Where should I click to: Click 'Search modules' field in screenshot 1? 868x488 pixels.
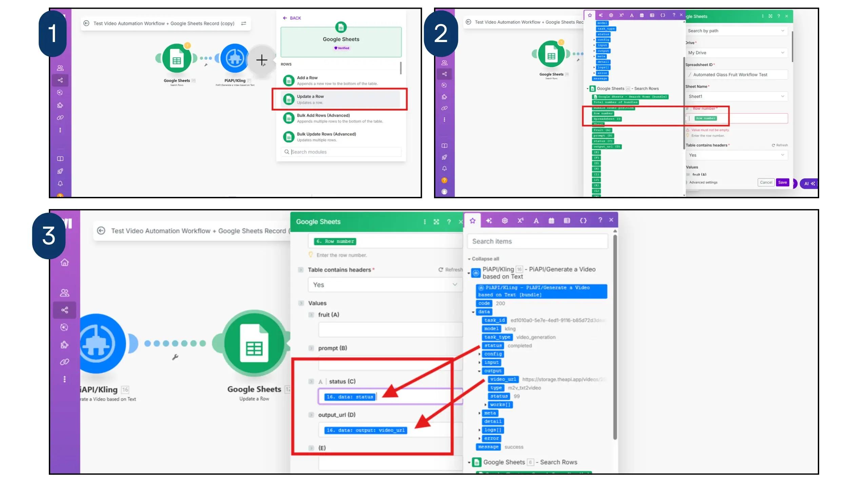click(341, 152)
